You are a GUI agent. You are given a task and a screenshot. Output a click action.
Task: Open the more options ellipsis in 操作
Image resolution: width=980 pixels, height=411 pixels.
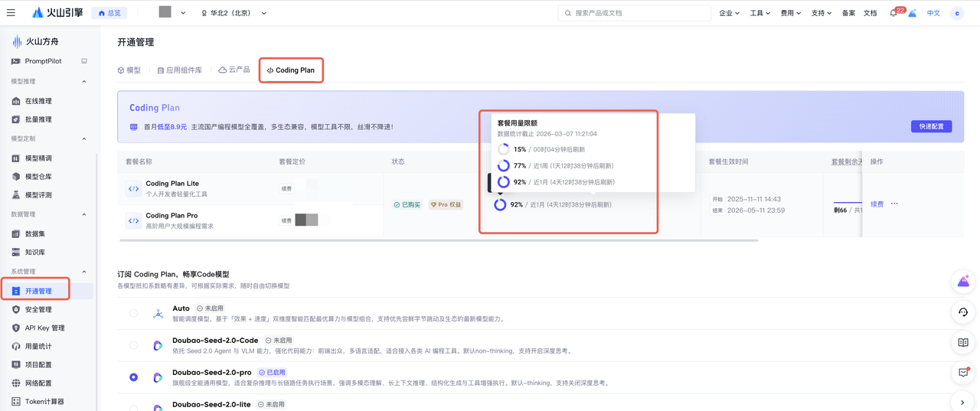point(894,204)
